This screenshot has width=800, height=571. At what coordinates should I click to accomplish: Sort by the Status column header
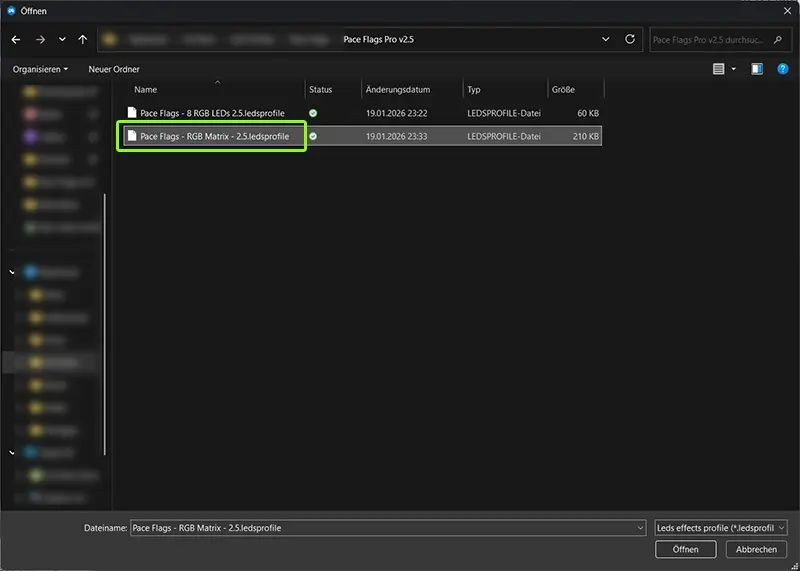click(320, 89)
